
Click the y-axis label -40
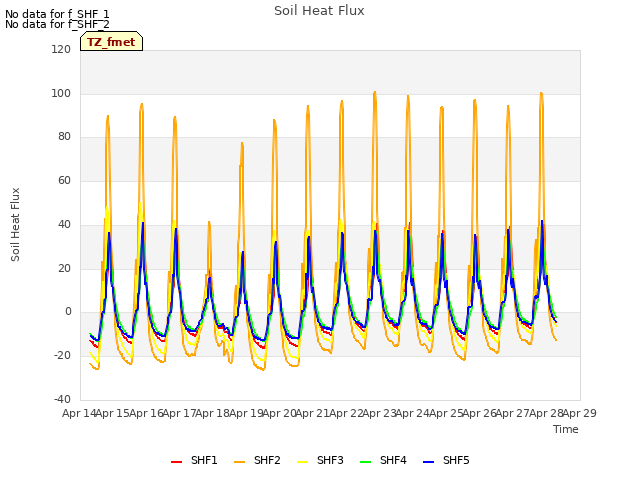pyautogui.click(x=62, y=399)
